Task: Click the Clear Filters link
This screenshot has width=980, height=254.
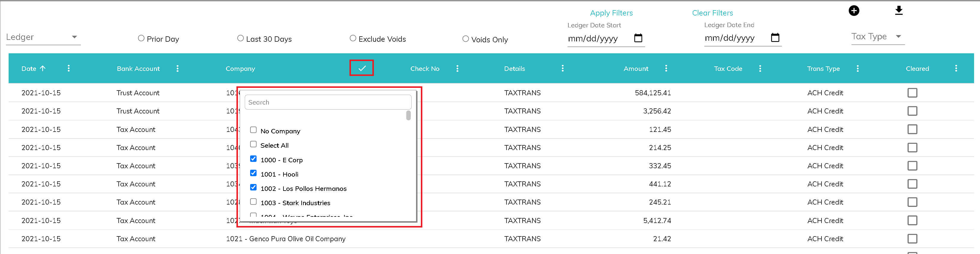Action: [x=712, y=13]
